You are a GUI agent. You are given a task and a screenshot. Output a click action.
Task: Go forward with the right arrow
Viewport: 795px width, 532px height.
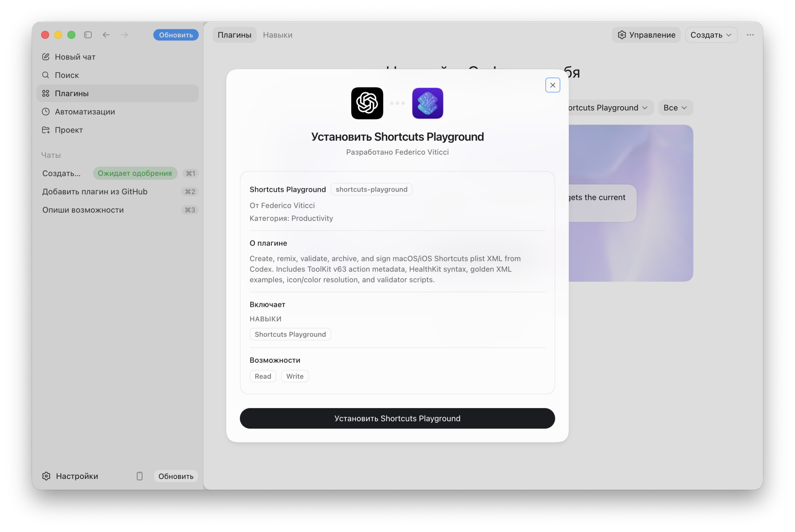pyautogui.click(x=125, y=34)
